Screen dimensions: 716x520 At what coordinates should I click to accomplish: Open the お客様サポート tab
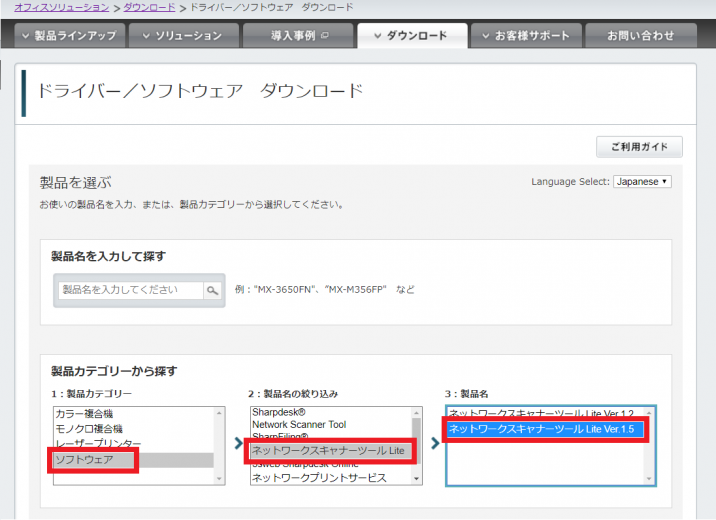(526, 36)
